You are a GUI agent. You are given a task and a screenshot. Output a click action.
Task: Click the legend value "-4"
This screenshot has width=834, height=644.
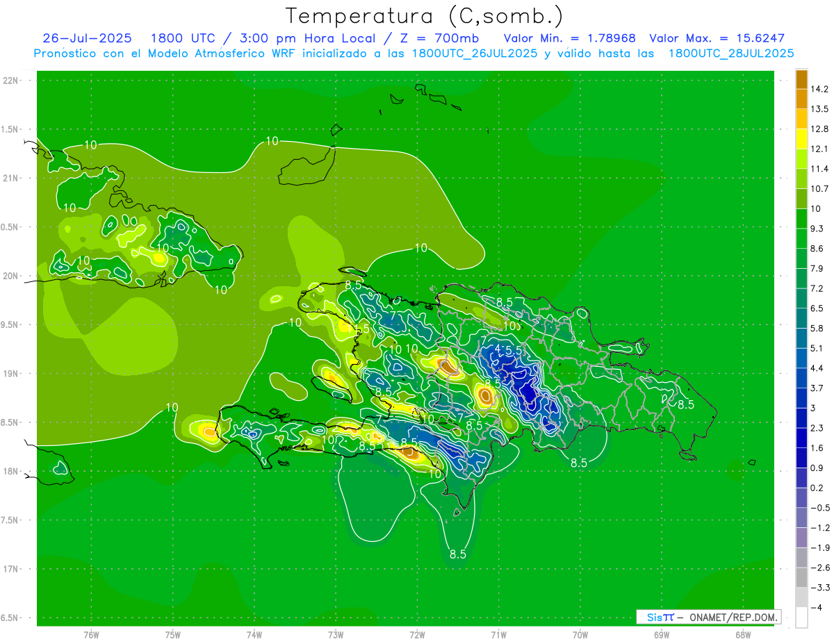tap(816, 608)
